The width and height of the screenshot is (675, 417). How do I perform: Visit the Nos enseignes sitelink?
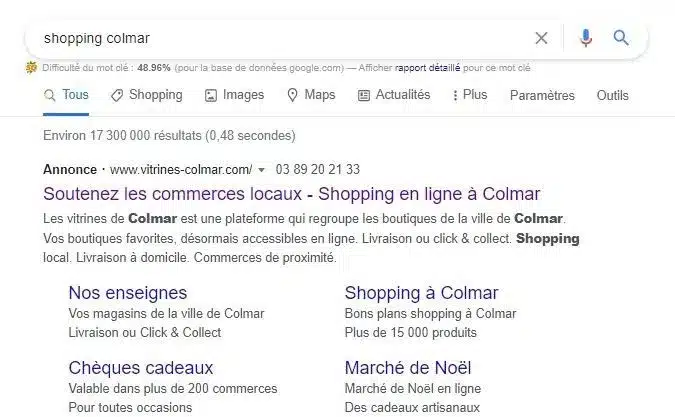(x=127, y=293)
